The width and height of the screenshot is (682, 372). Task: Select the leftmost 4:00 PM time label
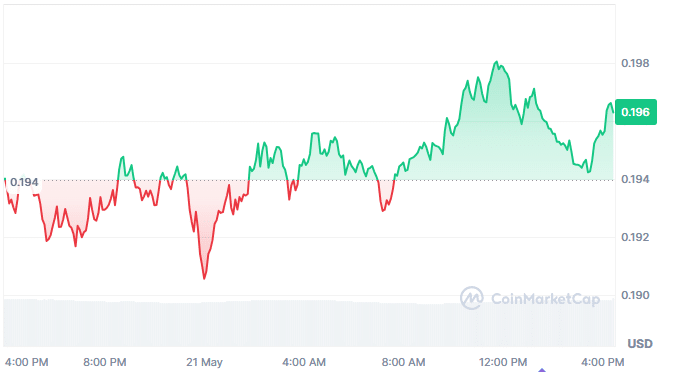[27, 362]
